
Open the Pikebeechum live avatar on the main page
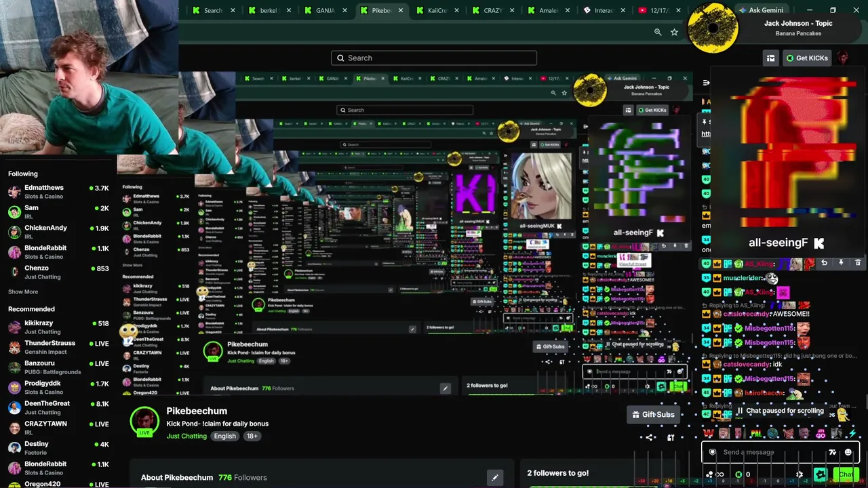coord(144,421)
